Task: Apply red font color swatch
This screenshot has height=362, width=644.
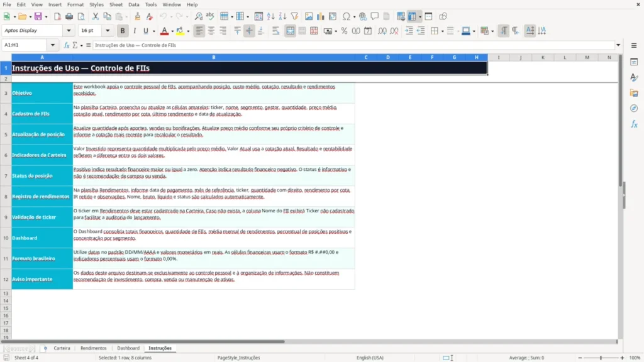Action: (x=164, y=31)
